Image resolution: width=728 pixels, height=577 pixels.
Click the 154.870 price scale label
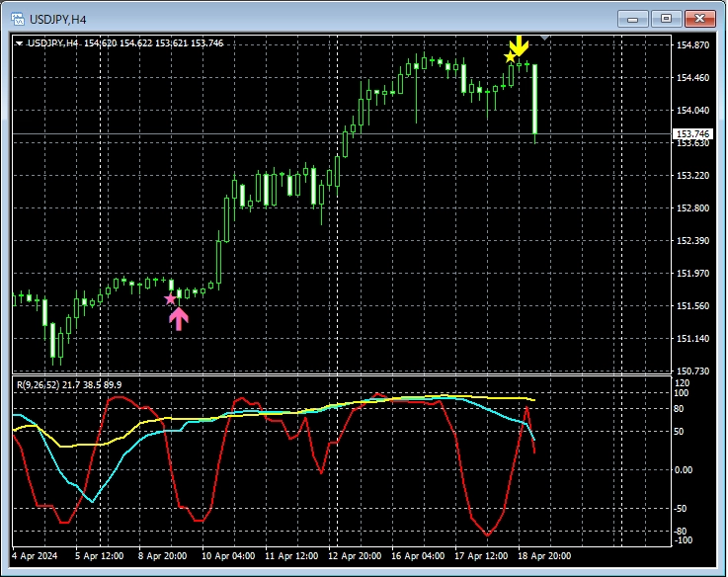[692, 45]
